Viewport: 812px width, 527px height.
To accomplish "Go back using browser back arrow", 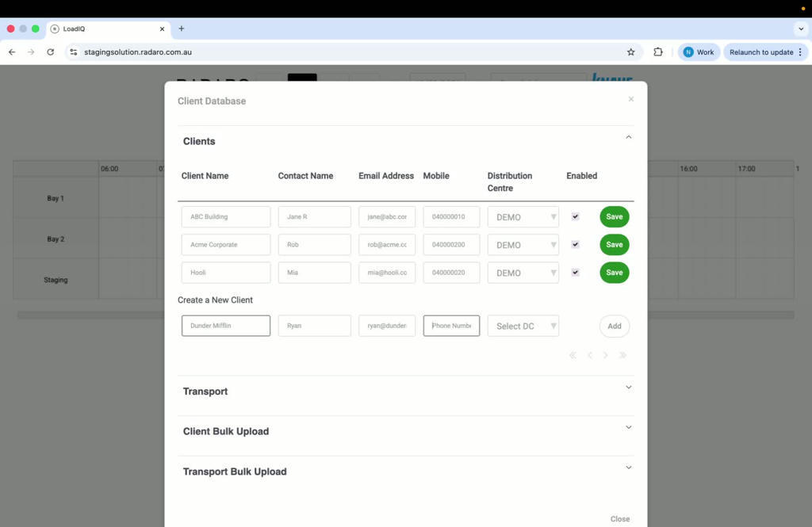I will (x=12, y=52).
